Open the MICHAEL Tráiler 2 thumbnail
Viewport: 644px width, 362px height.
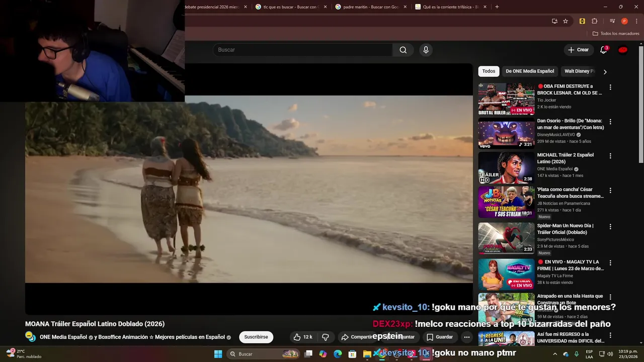[x=506, y=168]
